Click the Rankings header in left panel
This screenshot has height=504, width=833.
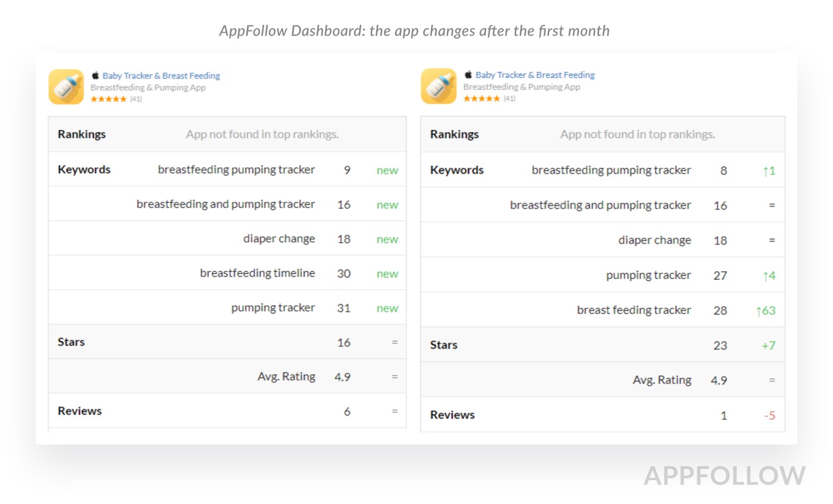pyautogui.click(x=82, y=134)
